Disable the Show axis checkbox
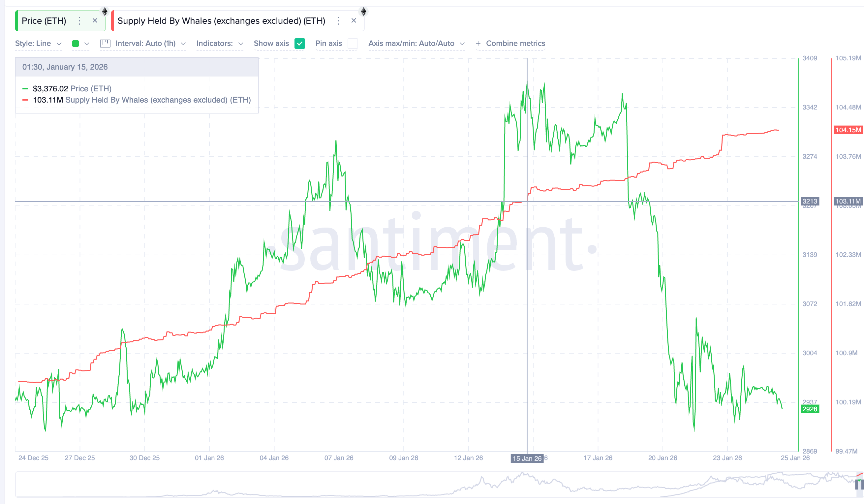 [300, 44]
